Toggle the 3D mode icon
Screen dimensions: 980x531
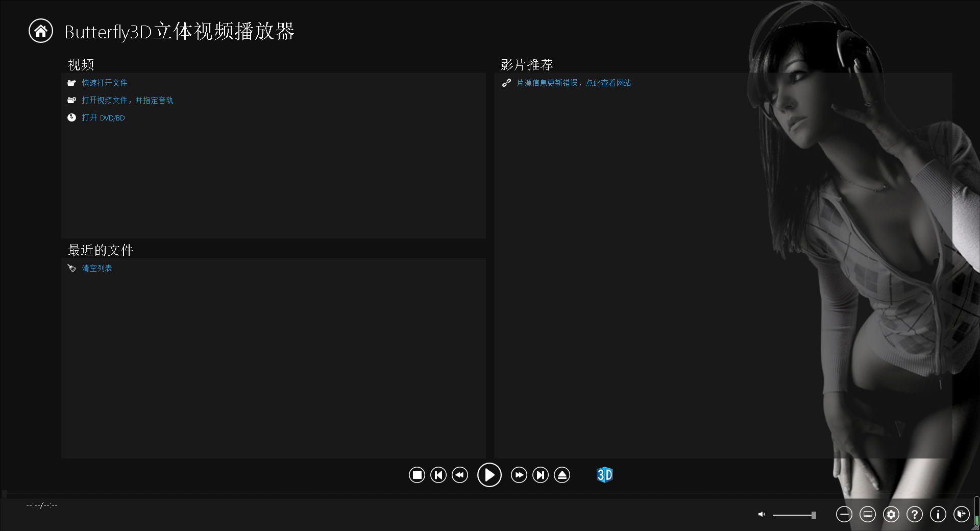[x=605, y=475]
